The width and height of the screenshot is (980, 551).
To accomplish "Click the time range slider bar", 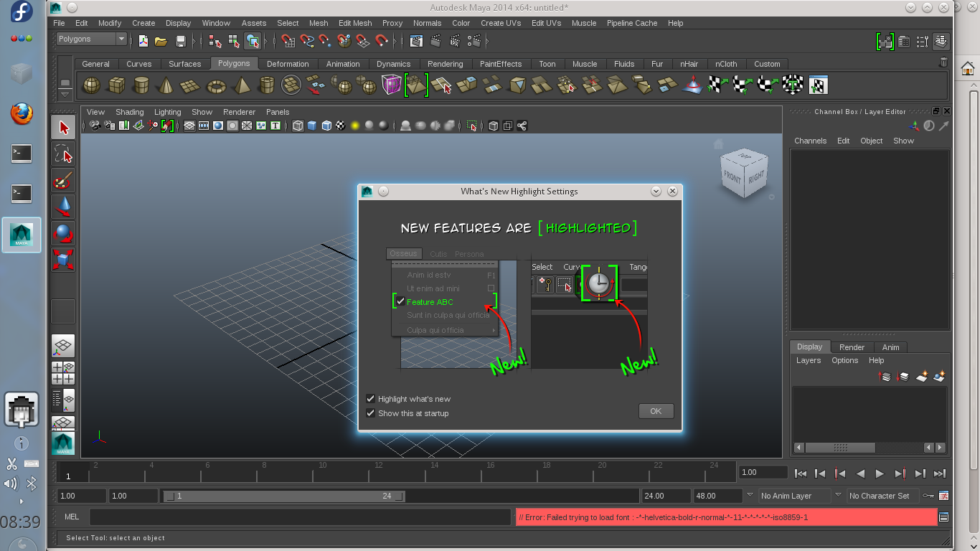I will click(x=283, y=496).
